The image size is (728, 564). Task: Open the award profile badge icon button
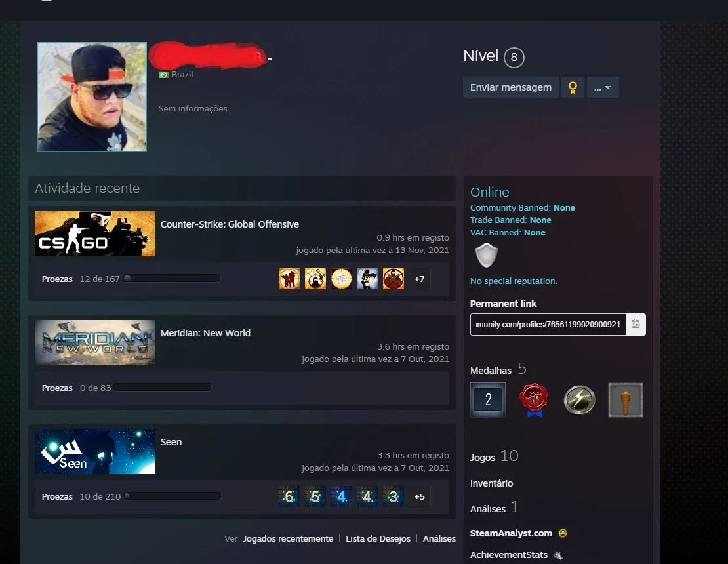pyautogui.click(x=573, y=87)
